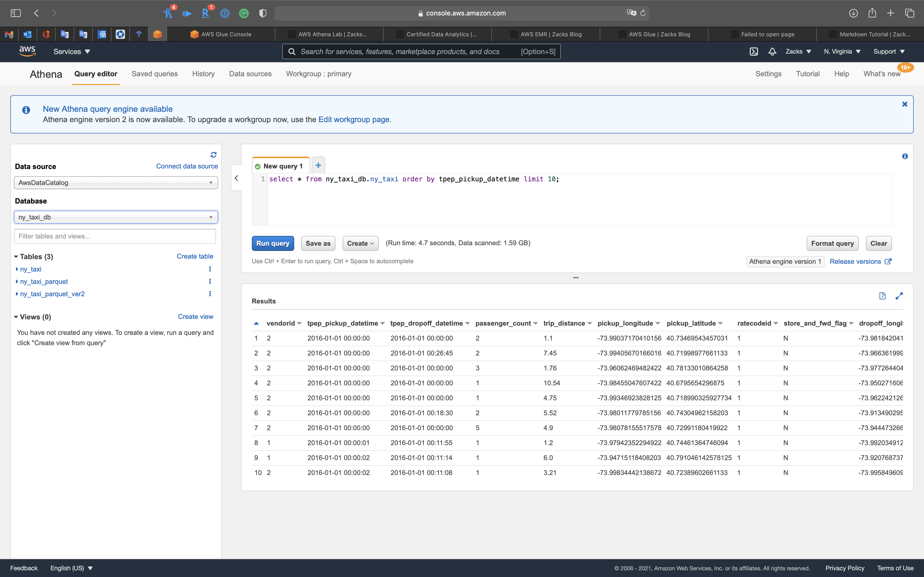
Task: Expand results to full screen
Action: [899, 296]
